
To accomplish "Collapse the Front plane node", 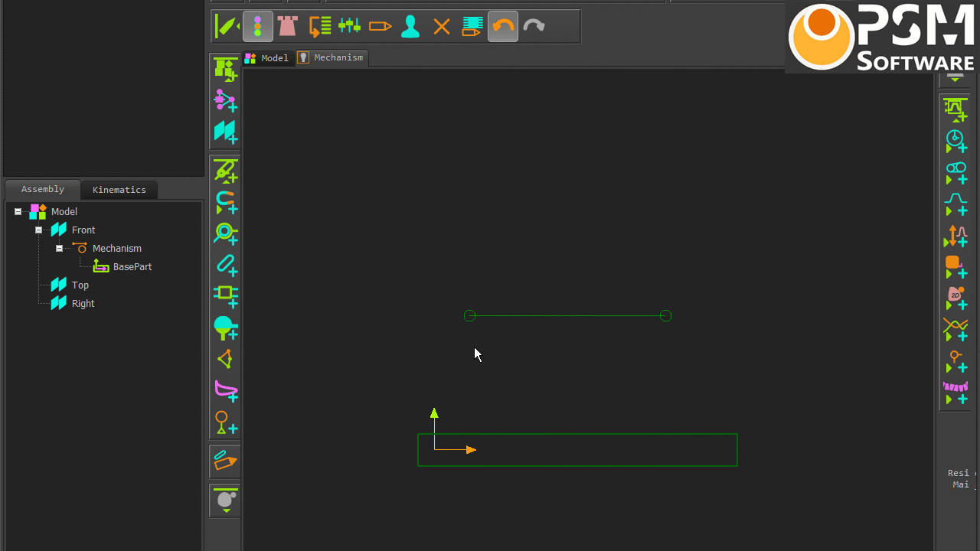I will coord(39,230).
